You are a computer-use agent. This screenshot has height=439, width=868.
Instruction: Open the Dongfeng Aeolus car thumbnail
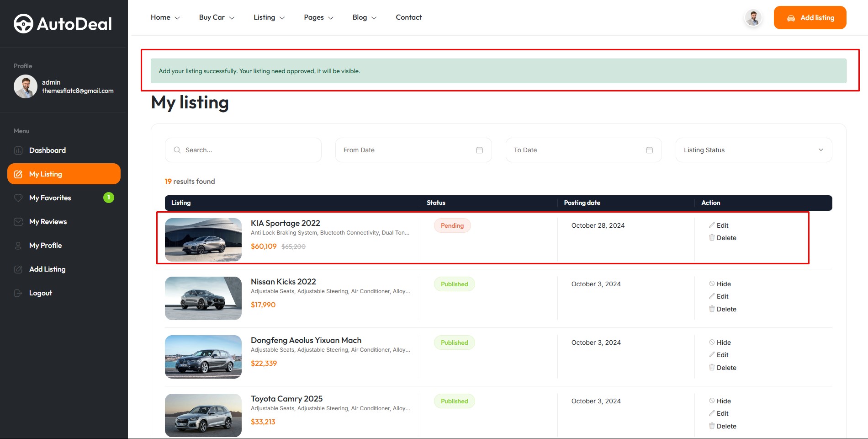point(203,357)
